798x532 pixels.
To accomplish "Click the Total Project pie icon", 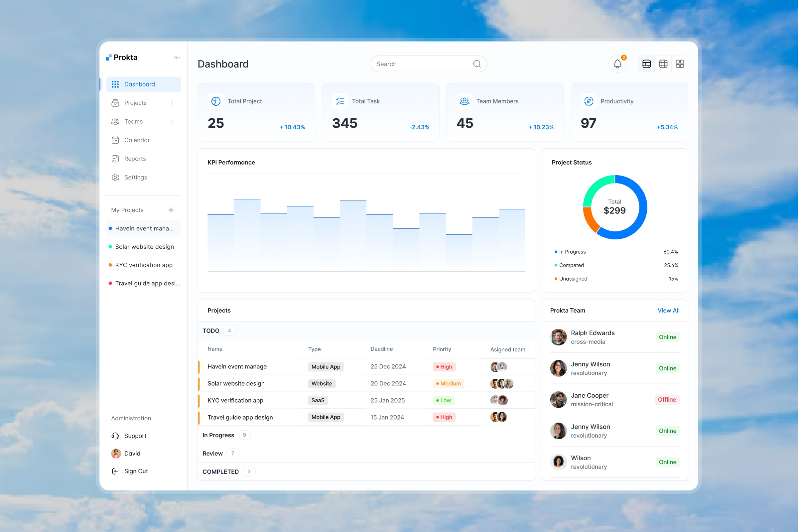I will [x=216, y=101].
